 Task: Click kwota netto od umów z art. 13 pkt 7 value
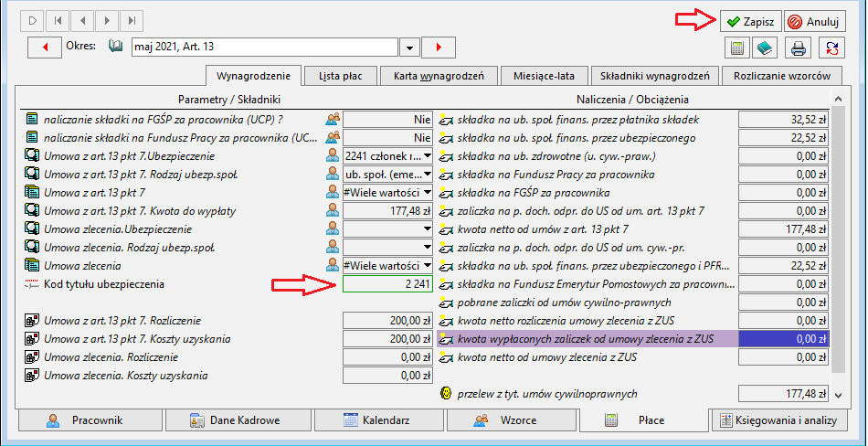coord(783,229)
